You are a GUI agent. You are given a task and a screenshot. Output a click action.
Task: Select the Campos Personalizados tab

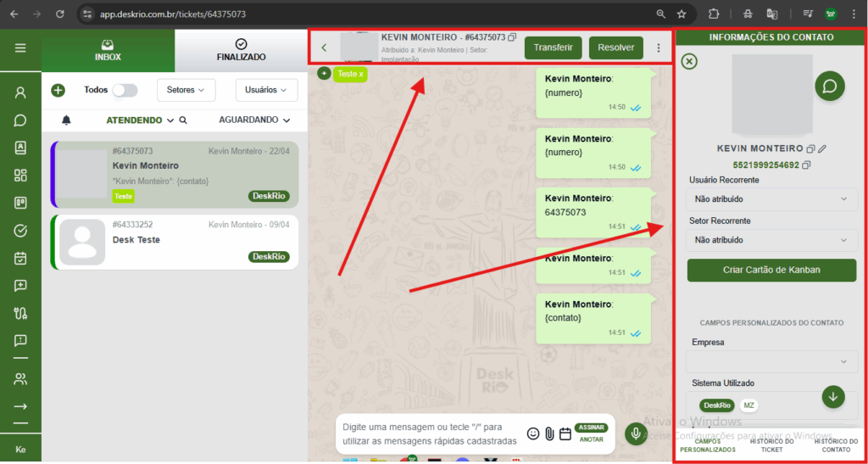(708, 445)
